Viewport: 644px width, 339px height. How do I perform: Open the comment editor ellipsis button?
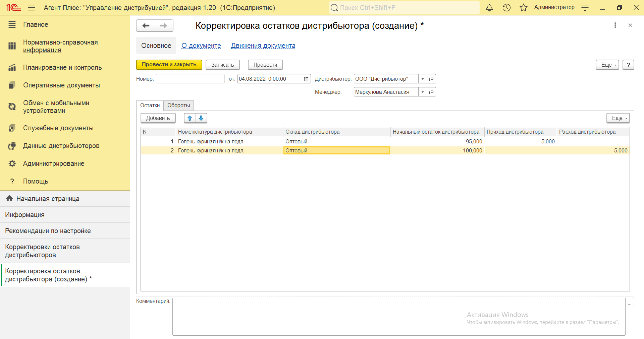click(x=630, y=302)
